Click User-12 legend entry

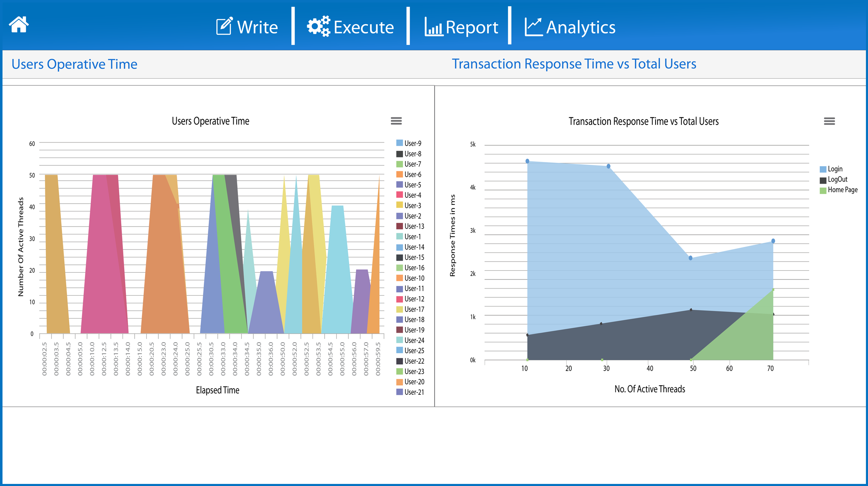click(410, 299)
